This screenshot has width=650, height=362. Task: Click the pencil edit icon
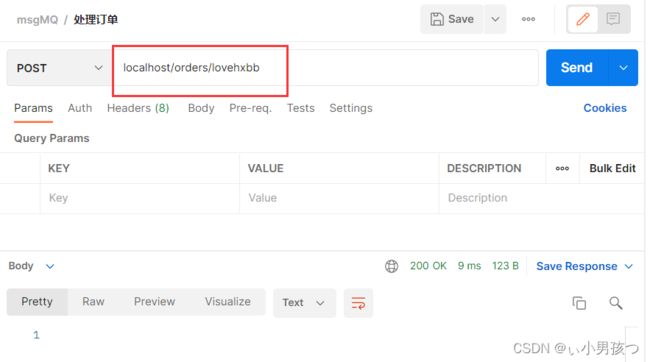pos(582,19)
